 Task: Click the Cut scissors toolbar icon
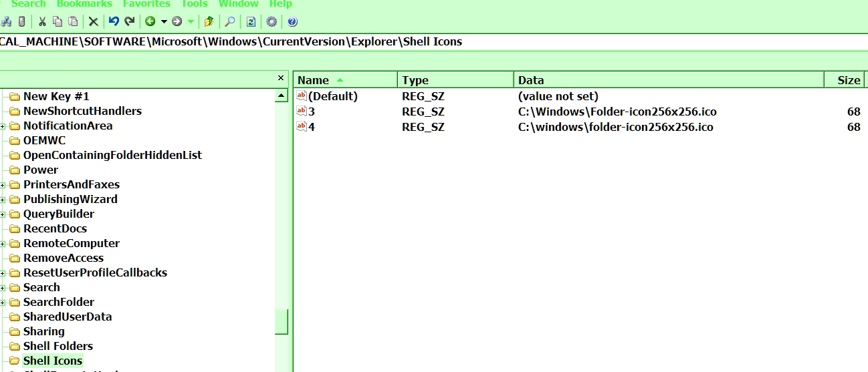(42, 21)
